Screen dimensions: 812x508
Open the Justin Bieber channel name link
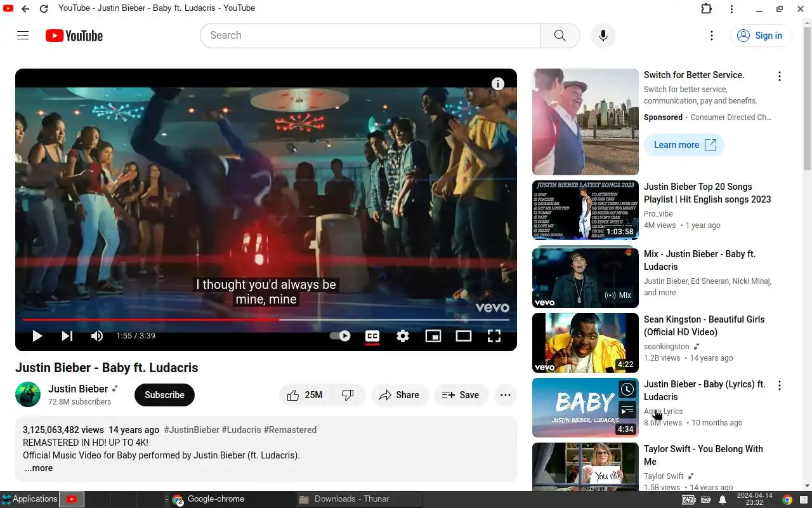78,389
